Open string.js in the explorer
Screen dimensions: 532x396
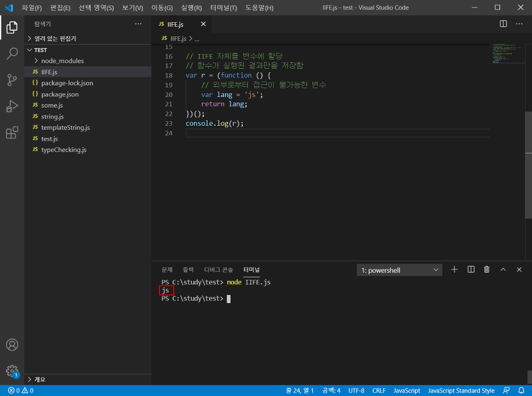point(88,117)
